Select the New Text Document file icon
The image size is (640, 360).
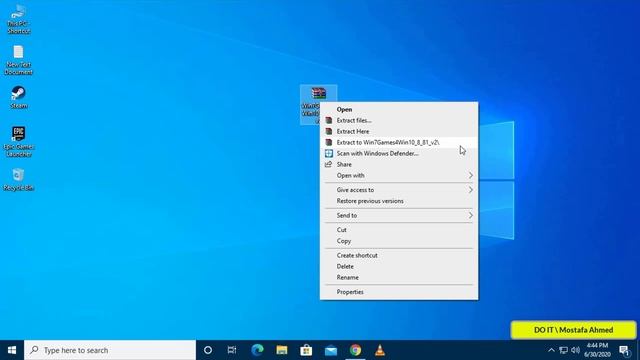point(18,60)
